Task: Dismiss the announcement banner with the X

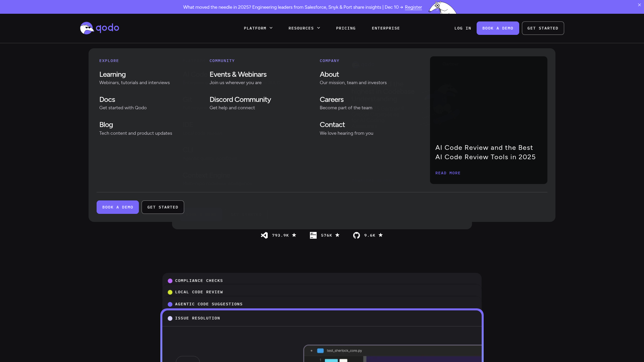Action: click(639, 5)
